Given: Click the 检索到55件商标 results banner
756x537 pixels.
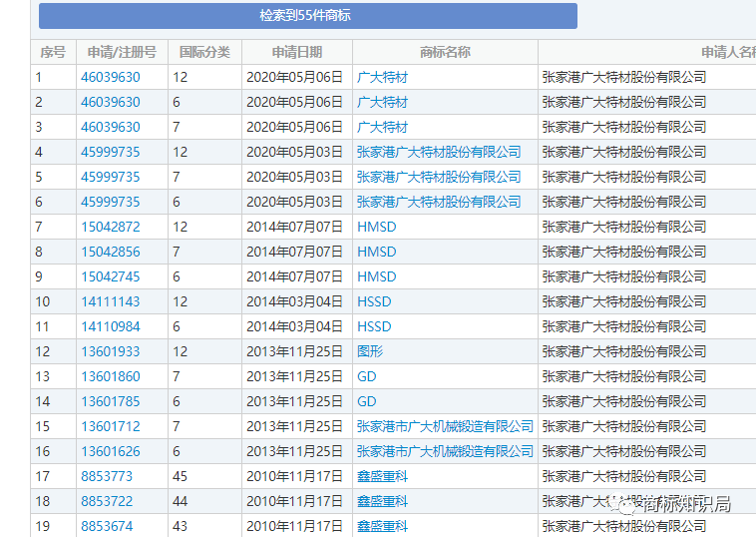Looking at the screenshot, I should pyautogui.click(x=307, y=16).
